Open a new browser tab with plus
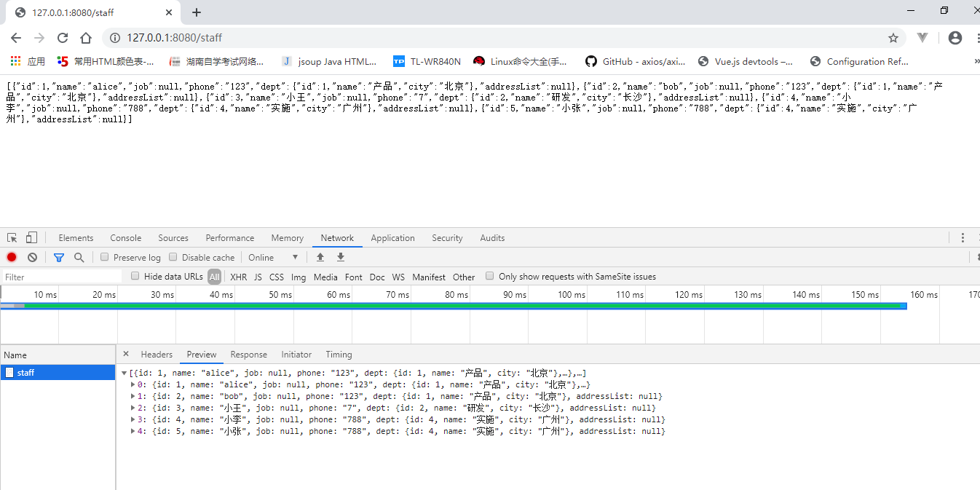980x490 pixels. [x=197, y=12]
